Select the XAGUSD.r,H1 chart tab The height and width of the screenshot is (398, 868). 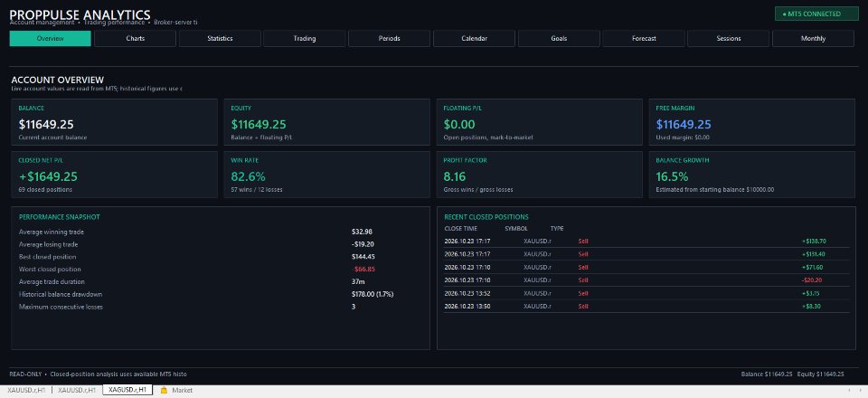[127, 390]
